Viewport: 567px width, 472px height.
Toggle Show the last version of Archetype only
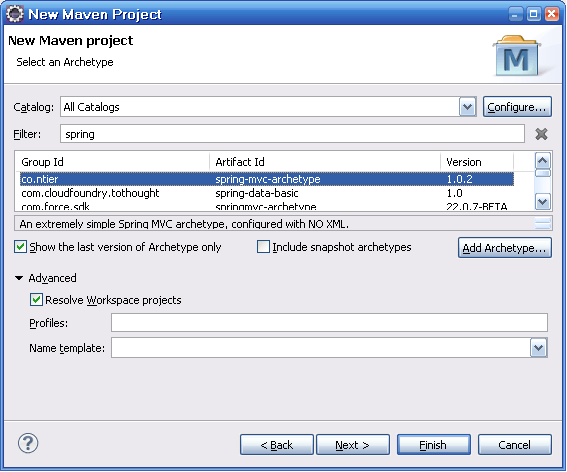(20, 247)
